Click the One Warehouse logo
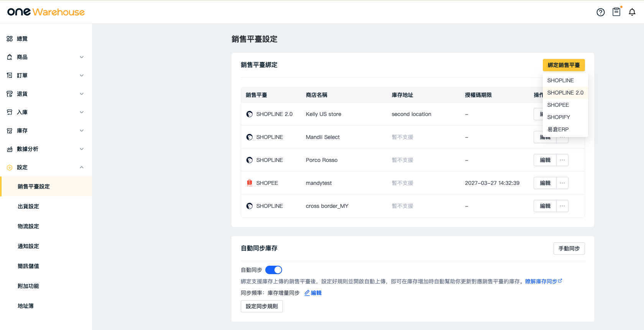The width and height of the screenshot is (644, 330). pyautogui.click(x=46, y=12)
